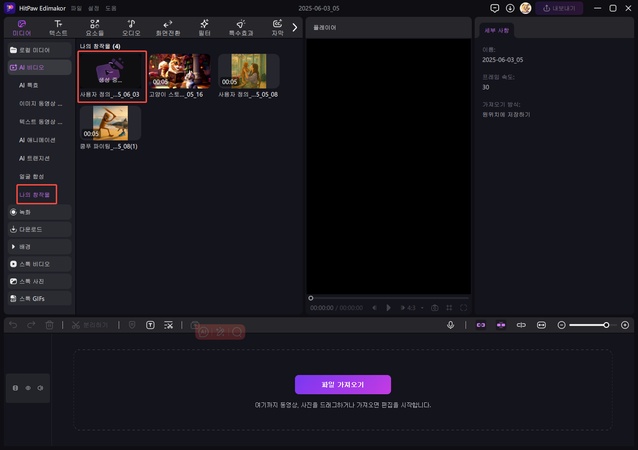Select the thumbnail ending 5_05_08
Screen dimensions: 638x450
pos(249,71)
